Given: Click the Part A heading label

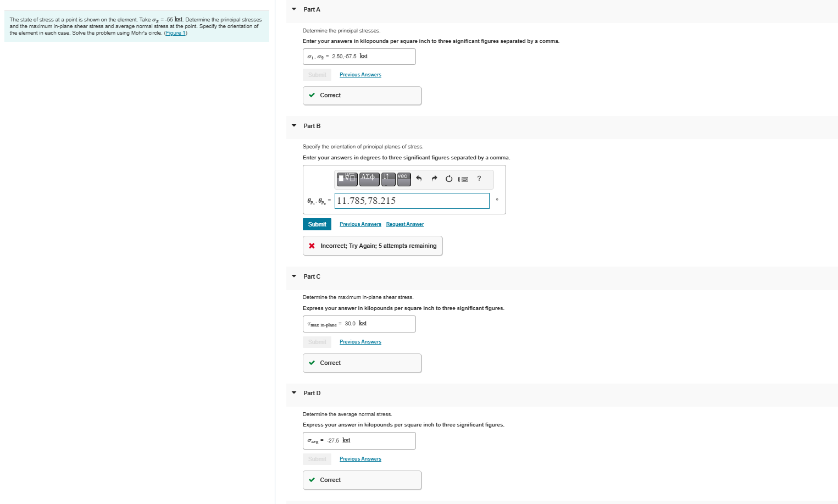Looking at the screenshot, I should pos(312,9).
